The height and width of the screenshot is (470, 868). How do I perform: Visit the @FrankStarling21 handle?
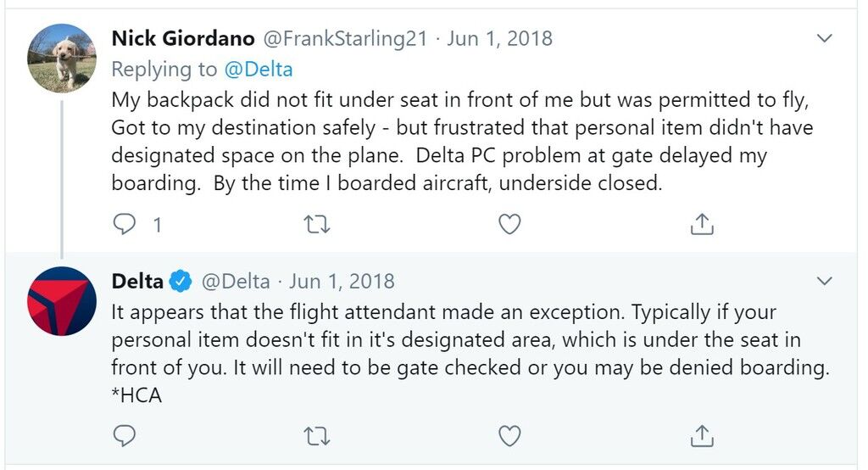345,38
